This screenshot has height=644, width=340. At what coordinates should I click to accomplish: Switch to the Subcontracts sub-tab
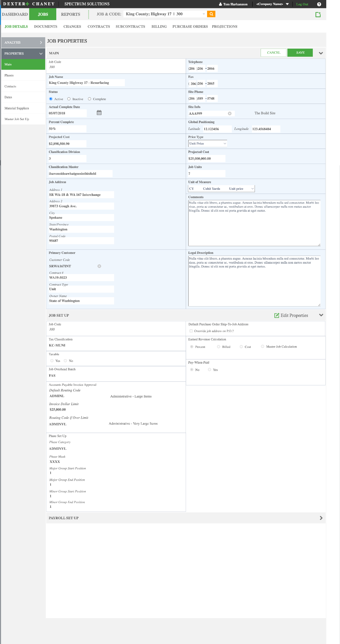pyautogui.click(x=130, y=26)
